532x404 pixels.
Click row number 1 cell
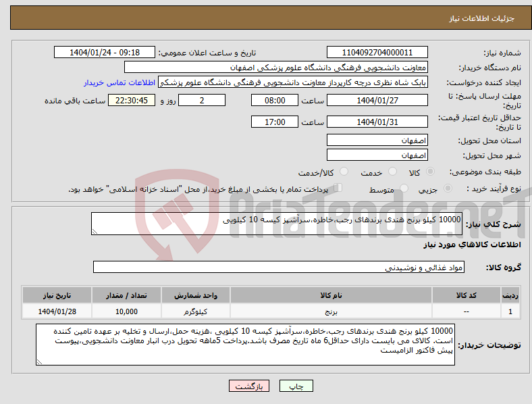pos(510,311)
